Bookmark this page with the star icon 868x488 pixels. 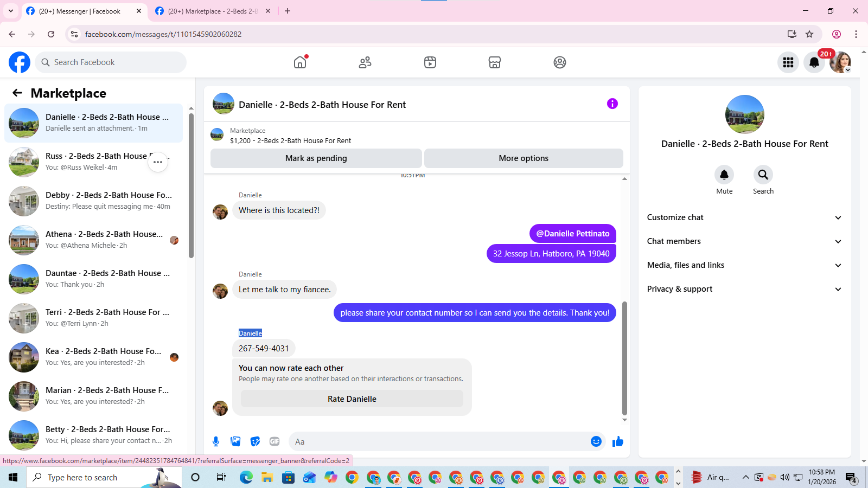click(x=809, y=34)
